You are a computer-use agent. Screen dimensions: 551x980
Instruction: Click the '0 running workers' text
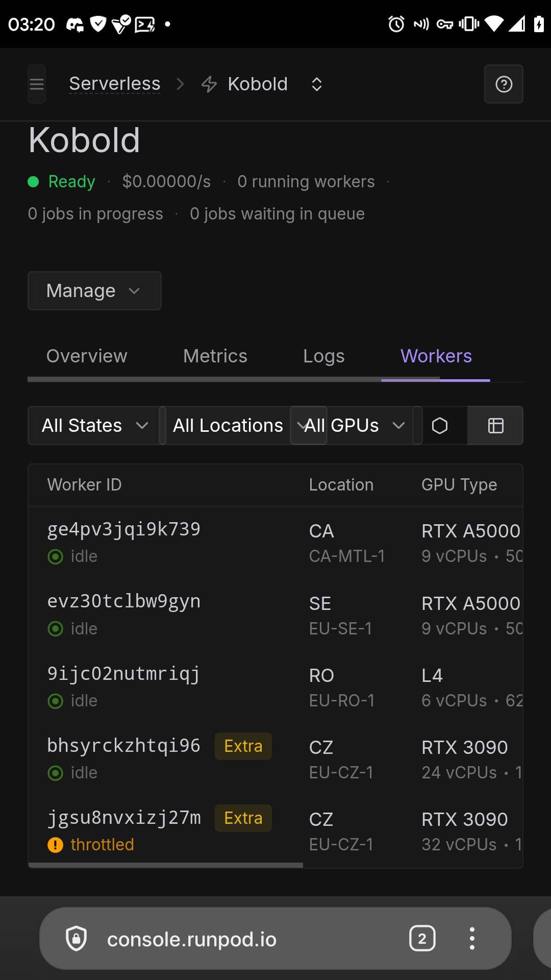[306, 182]
